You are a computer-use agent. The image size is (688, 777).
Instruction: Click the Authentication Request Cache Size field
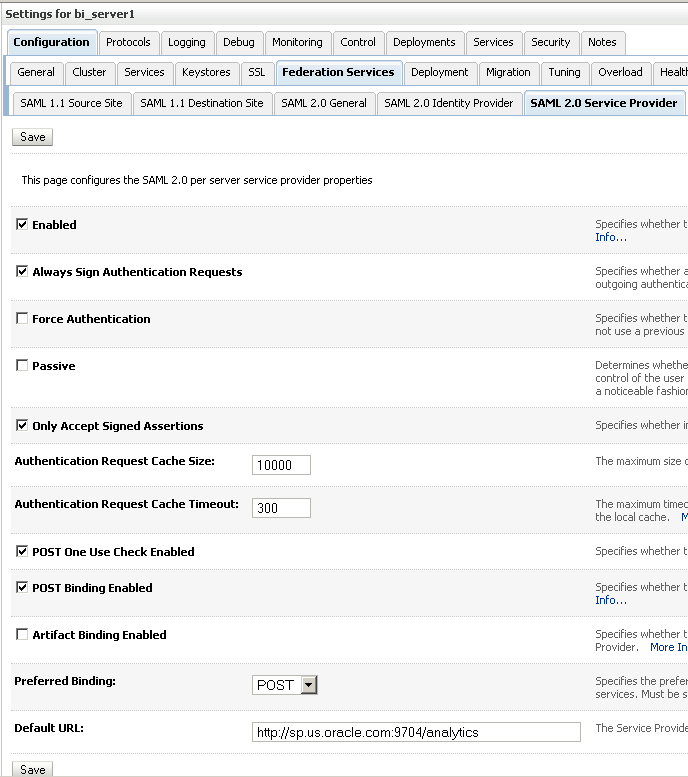(x=281, y=465)
